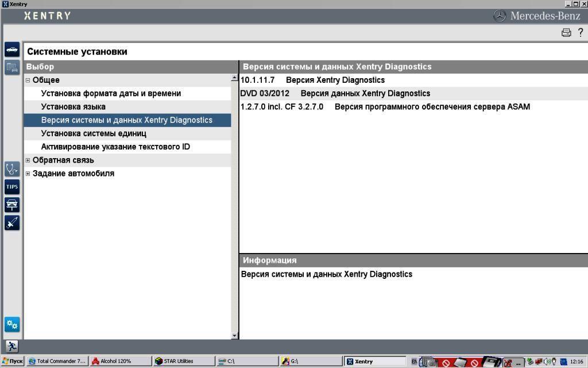
Task: Open the gears system settings icon
Action: [12, 324]
